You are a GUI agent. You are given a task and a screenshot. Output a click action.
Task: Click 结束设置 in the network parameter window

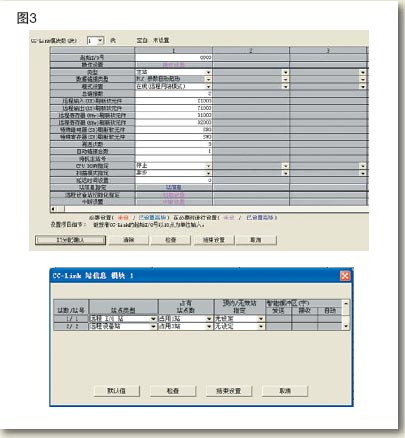point(214,240)
